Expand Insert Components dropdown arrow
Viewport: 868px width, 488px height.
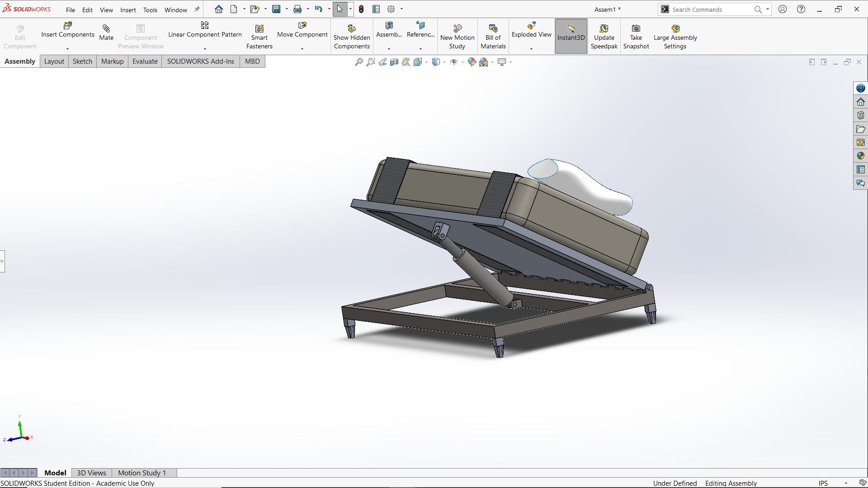coord(68,49)
